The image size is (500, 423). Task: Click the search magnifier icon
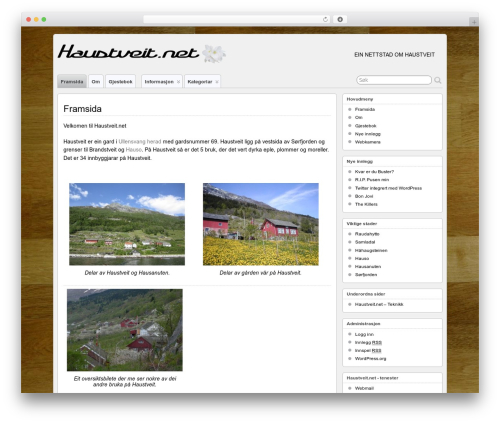coord(438,80)
